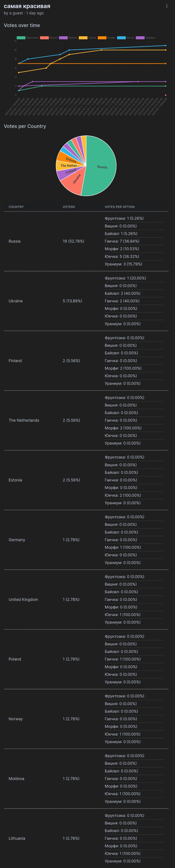This screenshot has width=175, height=868.
Task: Click the lone red Вишня data point
Action: tap(166, 95)
